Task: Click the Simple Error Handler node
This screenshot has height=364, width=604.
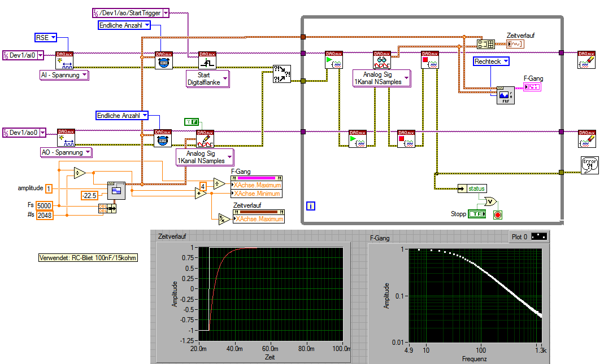Action: click(x=589, y=165)
